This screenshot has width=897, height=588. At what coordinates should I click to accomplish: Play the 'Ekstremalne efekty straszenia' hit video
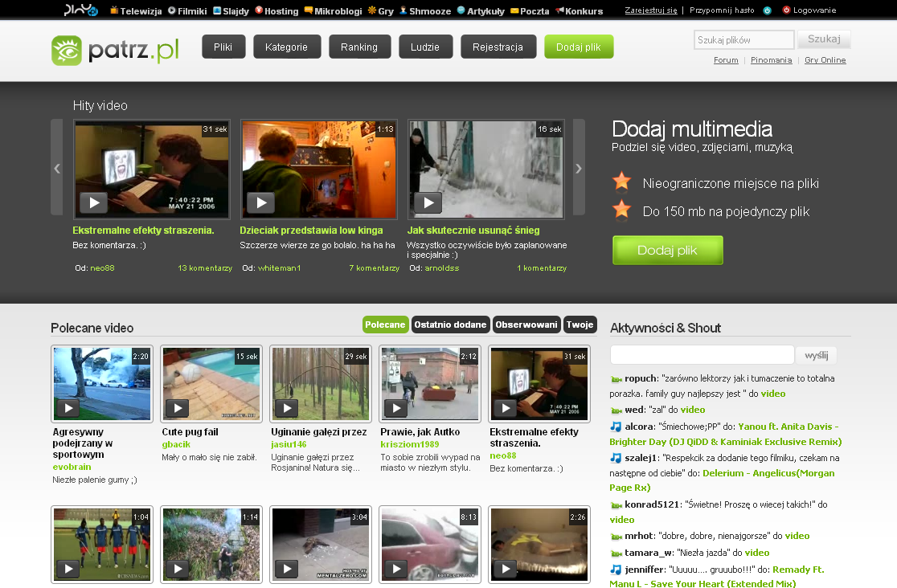coord(94,203)
